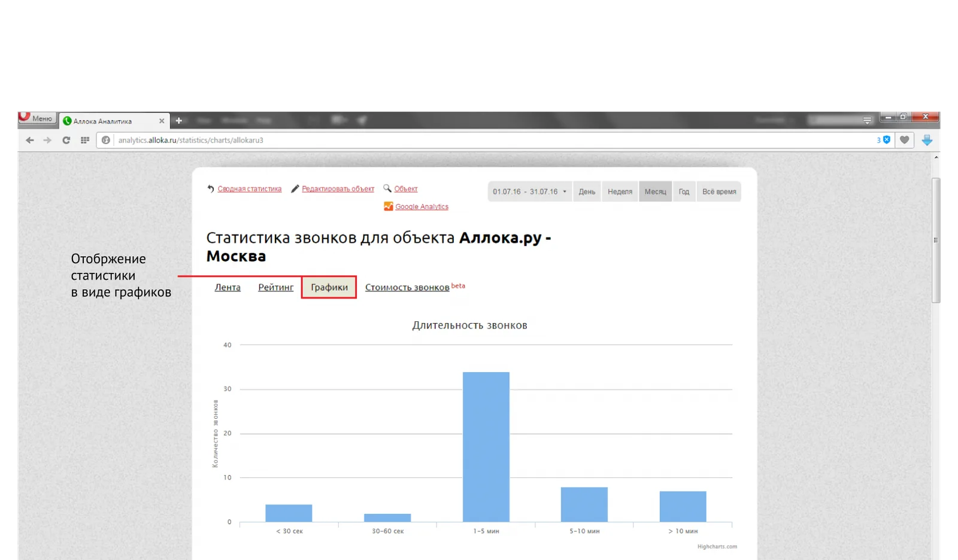
Task: Open the Speed Dial grid
Action: (x=85, y=140)
